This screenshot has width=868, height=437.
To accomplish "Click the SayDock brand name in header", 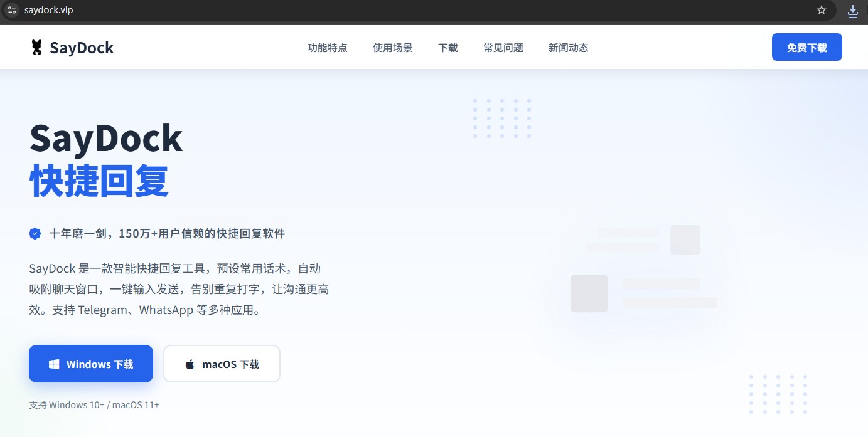I will pyautogui.click(x=82, y=48).
